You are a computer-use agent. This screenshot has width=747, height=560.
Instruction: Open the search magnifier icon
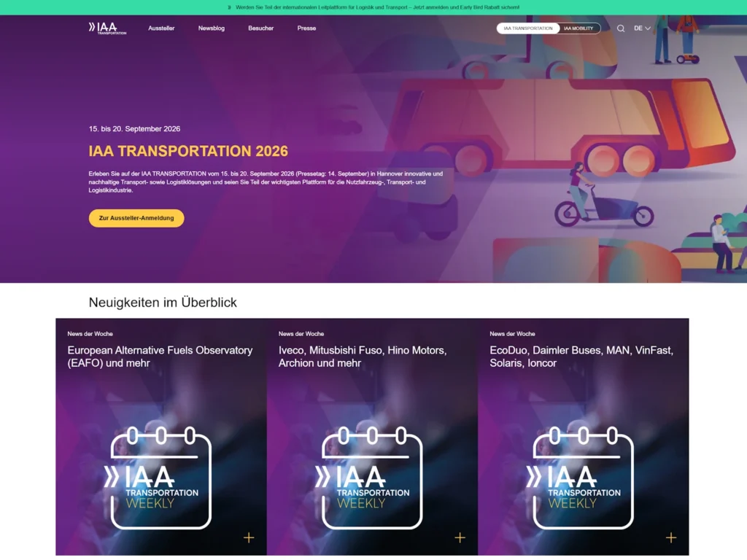tap(621, 28)
